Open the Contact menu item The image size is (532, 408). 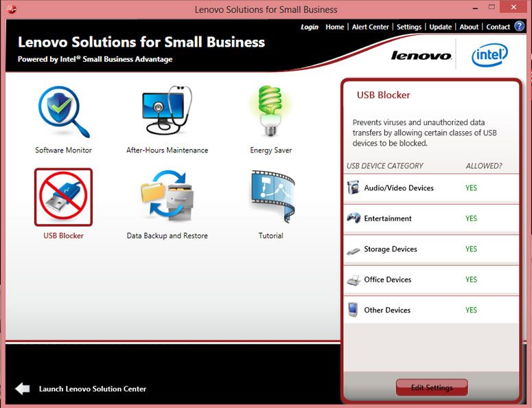498,27
